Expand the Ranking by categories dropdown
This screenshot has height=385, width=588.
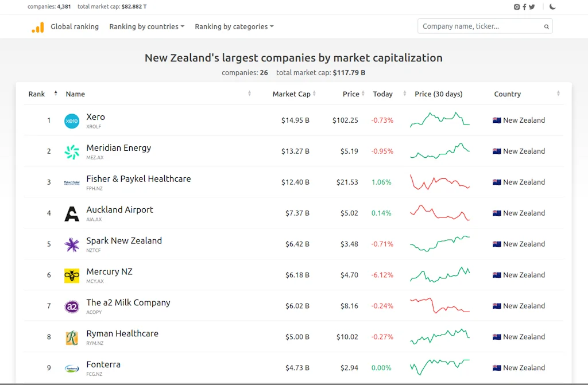(x=234, y=26)
